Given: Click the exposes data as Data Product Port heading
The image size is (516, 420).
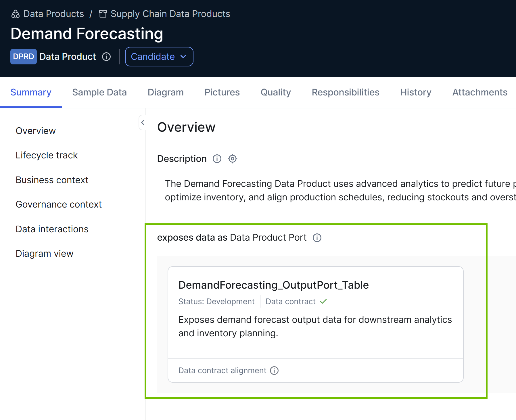Looking at the screenshot, I should click(x=232, y=238).
